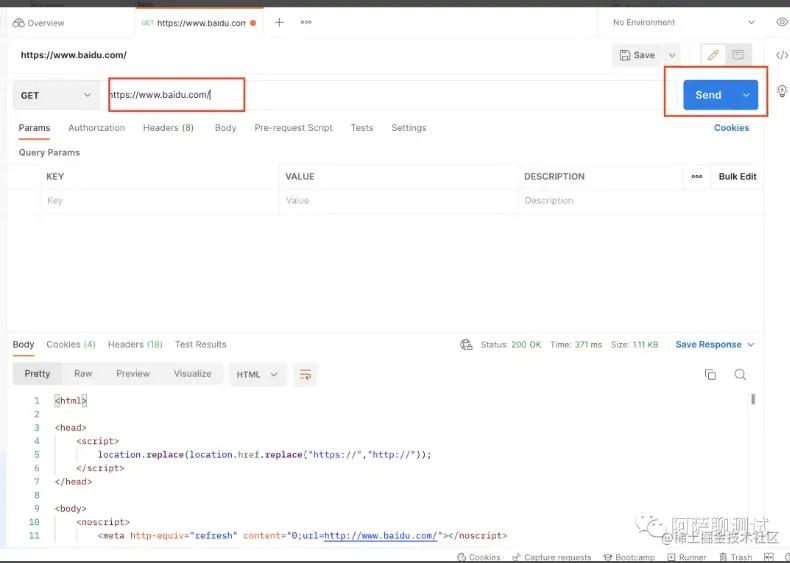Switch to the Visualize view
The width and height of the screenshot is (790, 563).
pos(192,374)
